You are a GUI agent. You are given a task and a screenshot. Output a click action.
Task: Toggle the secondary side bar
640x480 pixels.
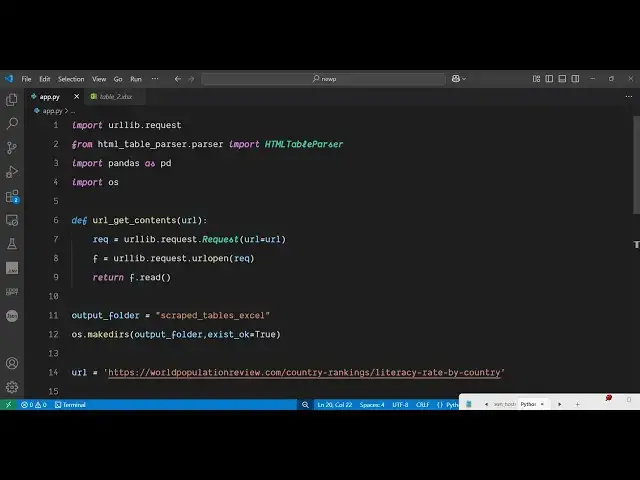pos(575,79)
